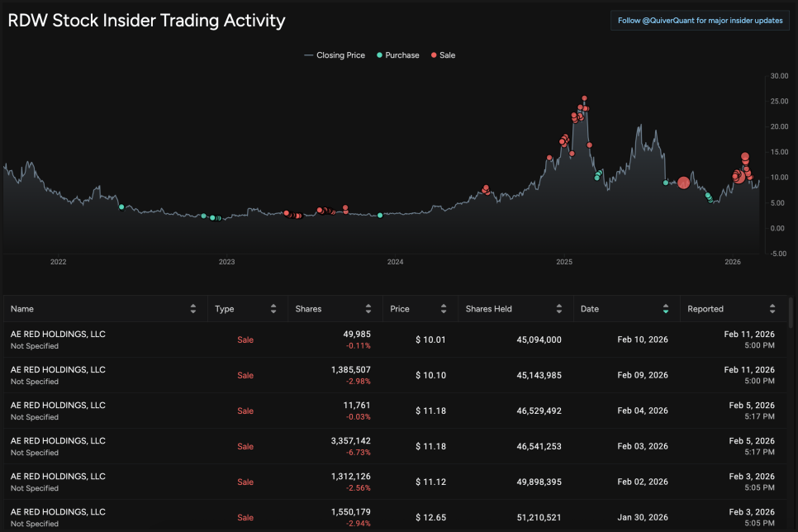The width and height of the screenshot is (798, 532).
Task: Follow @QuiverQuant for insider updates button
Action: 700,21
